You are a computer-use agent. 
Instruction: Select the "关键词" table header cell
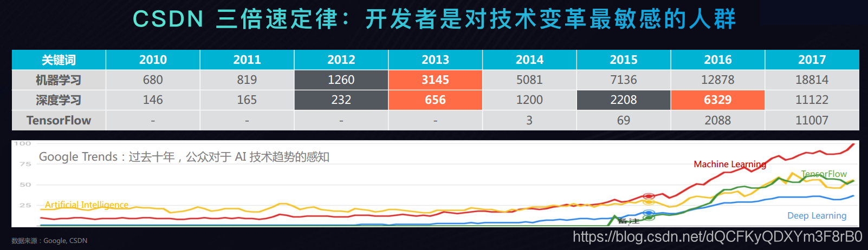point(59,60)
